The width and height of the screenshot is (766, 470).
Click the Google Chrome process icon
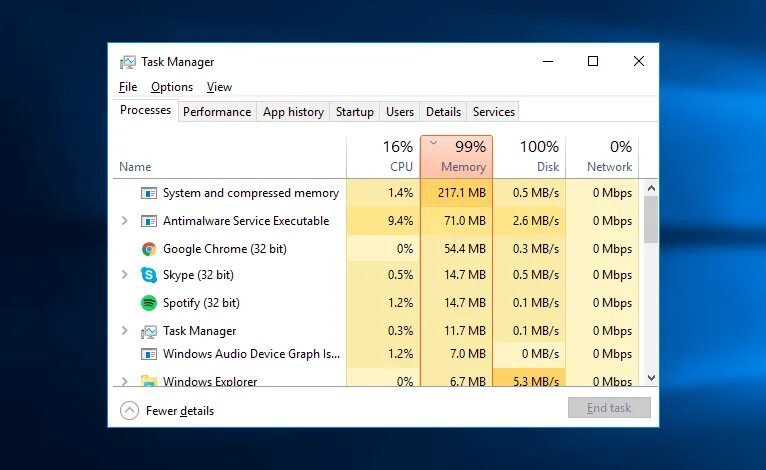149,249
